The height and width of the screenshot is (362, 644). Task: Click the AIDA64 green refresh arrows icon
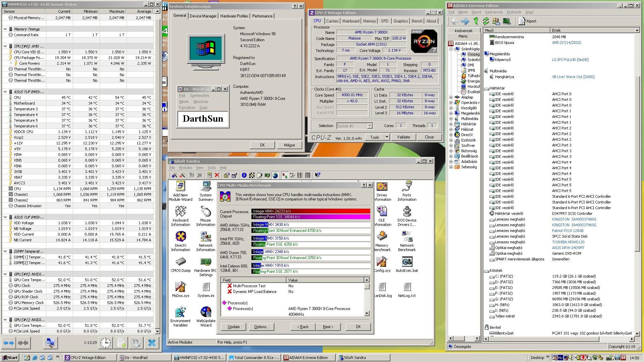[x=486, y=21]
